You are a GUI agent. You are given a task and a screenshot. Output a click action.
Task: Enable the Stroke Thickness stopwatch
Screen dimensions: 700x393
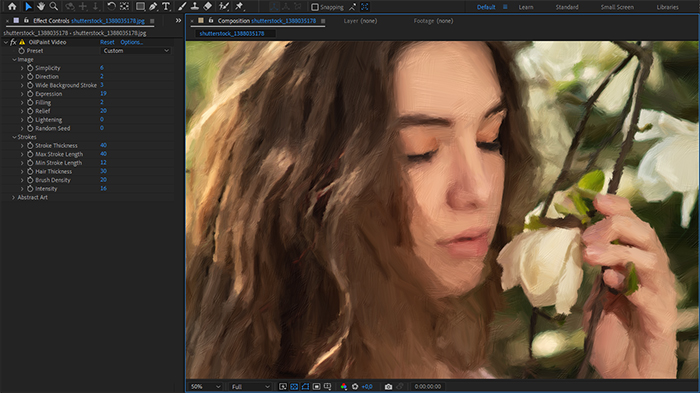(30, 145)
